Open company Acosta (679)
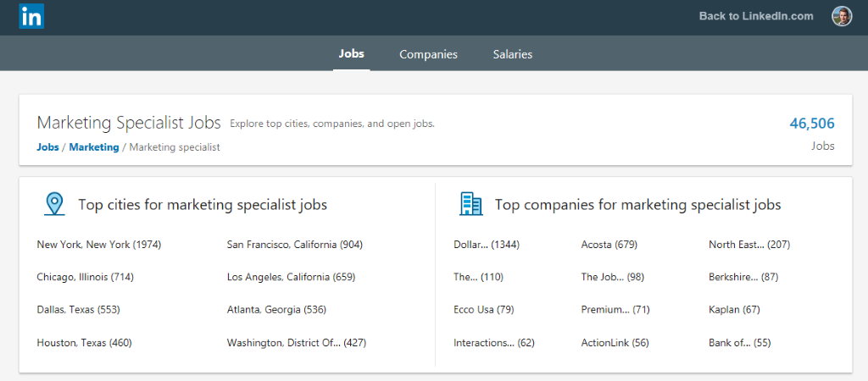Viewport: 868px width, 381px height. tap(609, 245)
